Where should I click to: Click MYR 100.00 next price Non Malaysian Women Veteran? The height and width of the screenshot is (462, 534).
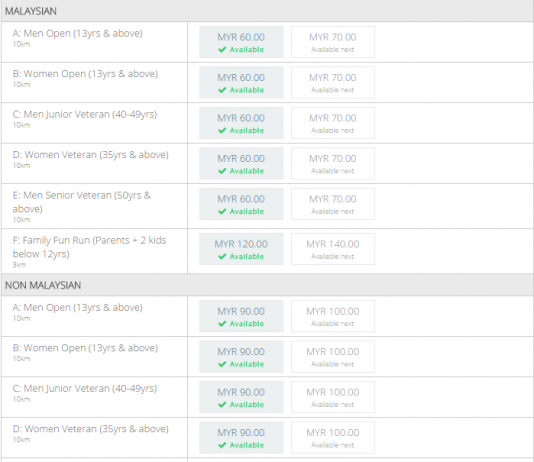[333, 437]
